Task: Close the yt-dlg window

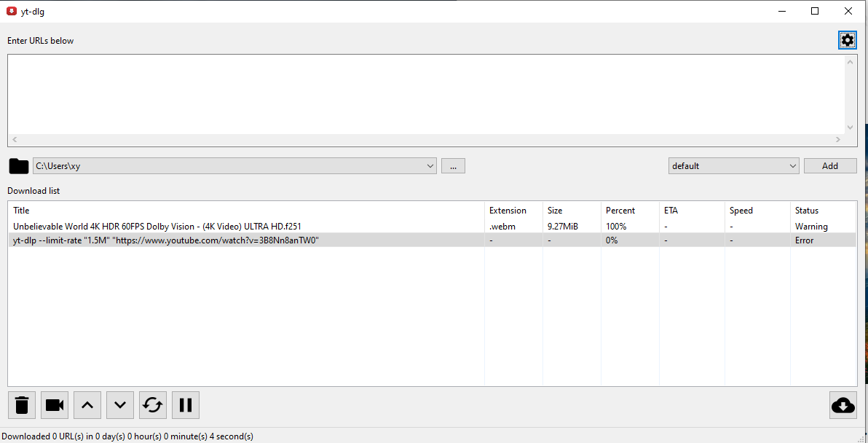Action: pos(848,11)
